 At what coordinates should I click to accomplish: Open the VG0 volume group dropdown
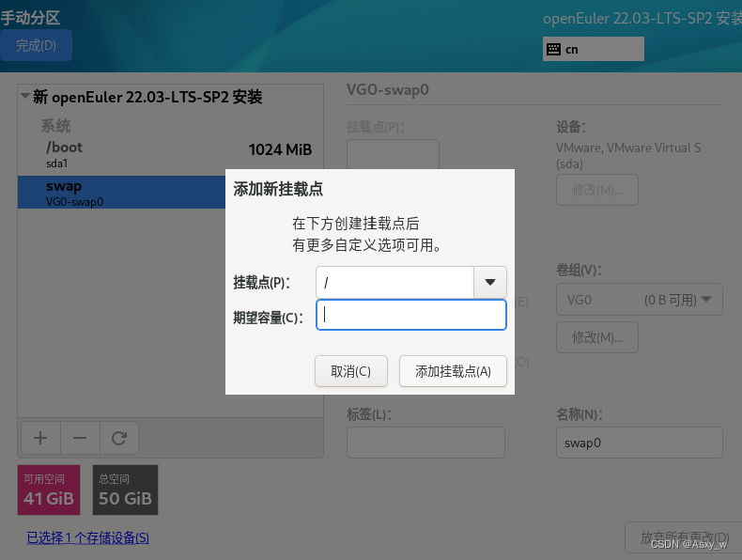[640, 300]
